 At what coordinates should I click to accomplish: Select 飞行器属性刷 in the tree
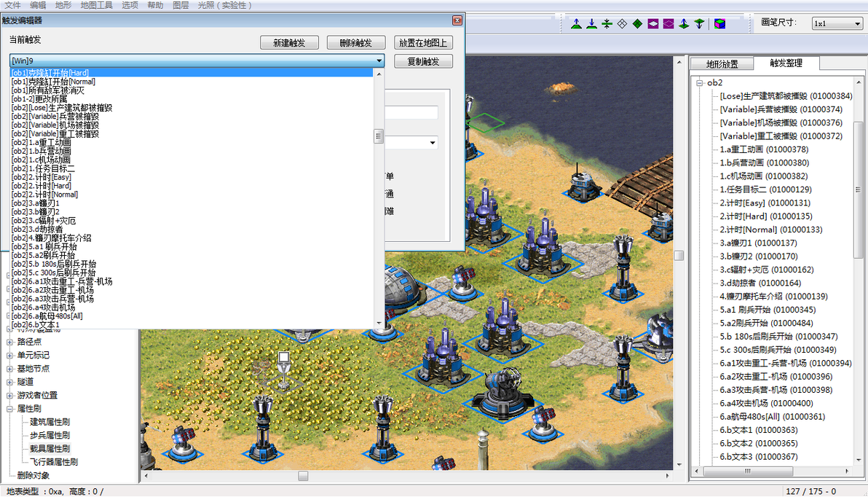click(54, 461)
